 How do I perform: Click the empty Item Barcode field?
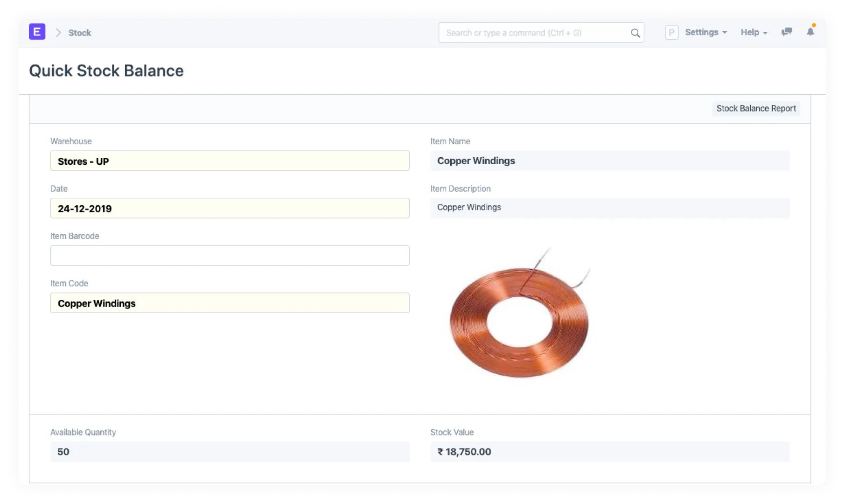(x=230, y=256)
